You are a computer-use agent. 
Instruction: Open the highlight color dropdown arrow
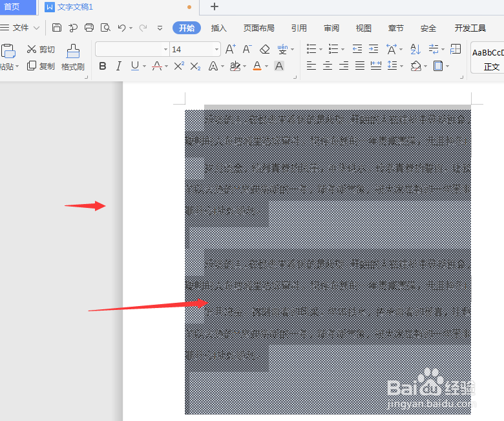245,67
